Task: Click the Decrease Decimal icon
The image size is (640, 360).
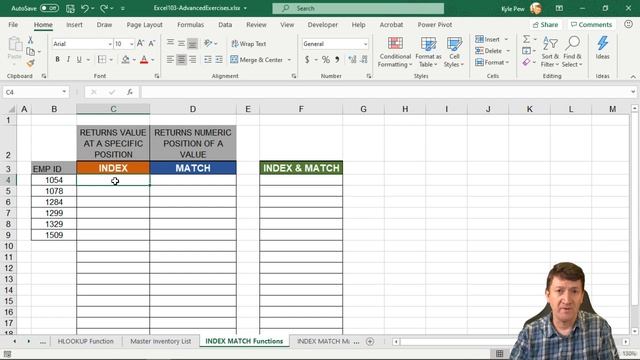Action: [364, 60]
